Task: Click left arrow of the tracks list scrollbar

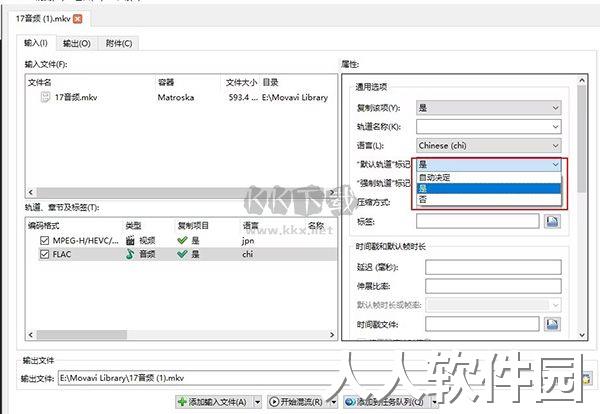Action: 31,335
